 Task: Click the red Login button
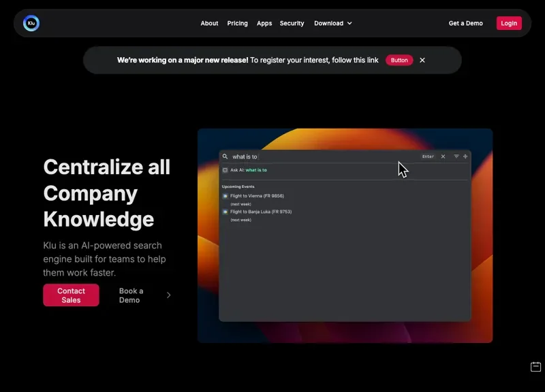pyautogui.click(x=509, y=23)
